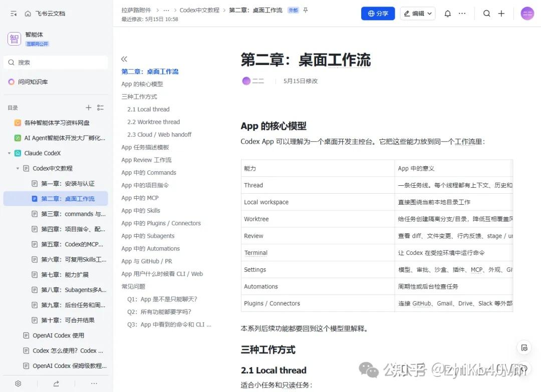Click the Automations table cell
The height and width of the screenshot is (392, 541).
318,286
